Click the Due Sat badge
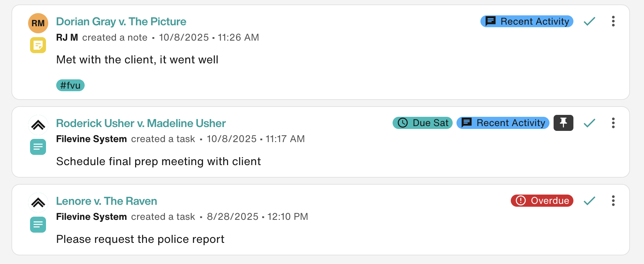This screenshot has height=264, width=644. [x=422, y=123]
